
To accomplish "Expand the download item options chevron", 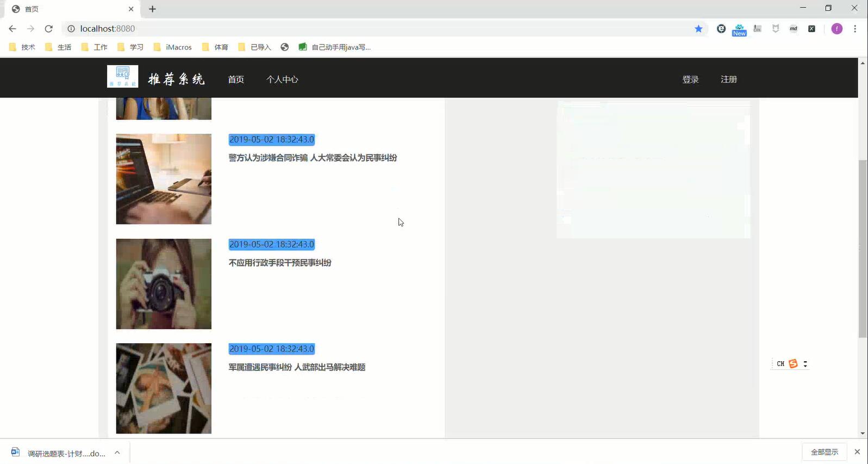I will click(117, 452).
